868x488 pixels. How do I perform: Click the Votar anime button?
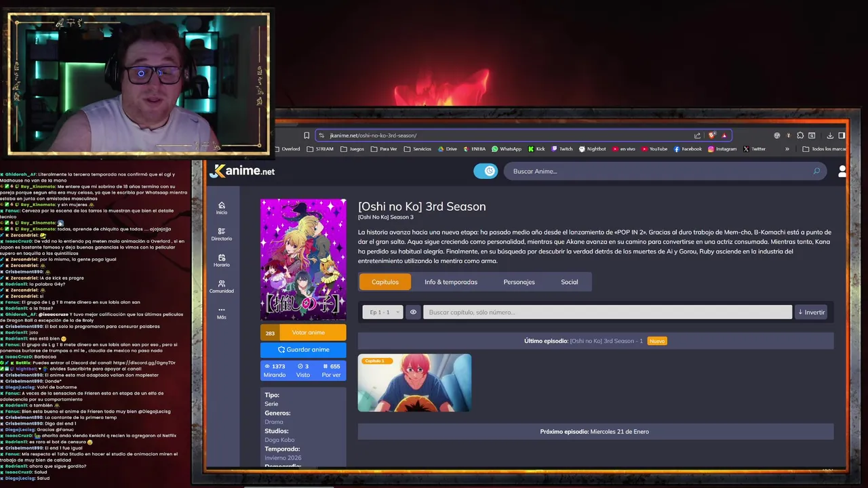click(x=303, y=333)
